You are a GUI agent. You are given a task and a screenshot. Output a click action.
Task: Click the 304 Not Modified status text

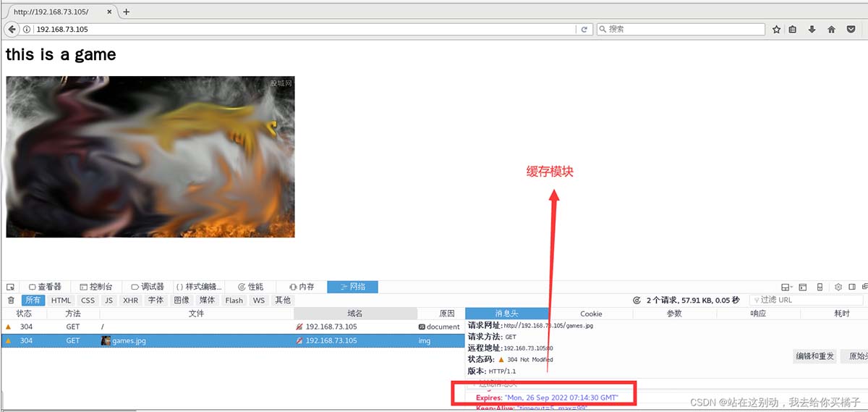(x=529, y=360)
